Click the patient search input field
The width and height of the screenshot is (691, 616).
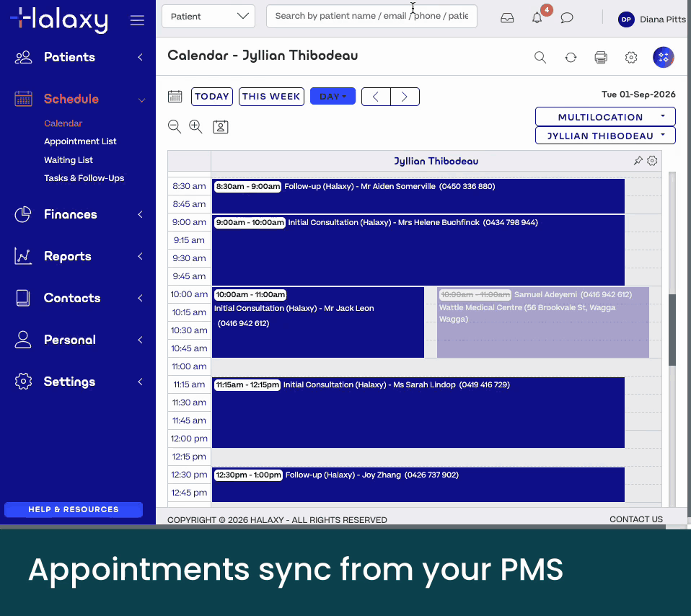point(371,17)
